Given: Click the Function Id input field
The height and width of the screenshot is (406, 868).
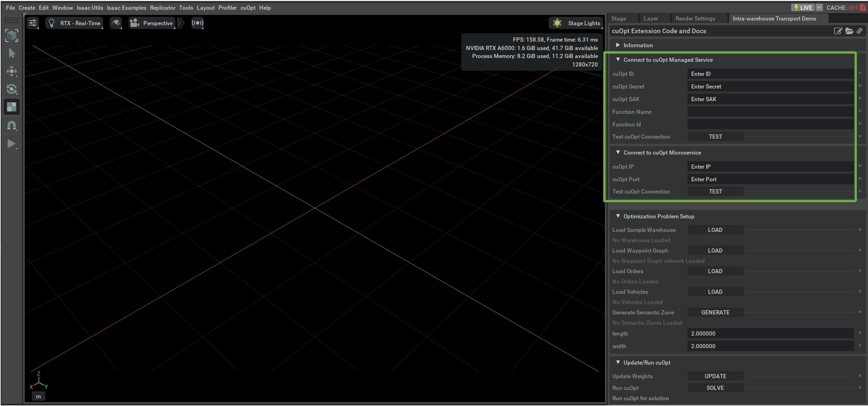Looking at the screenshot, I should [x=770, y=124].
